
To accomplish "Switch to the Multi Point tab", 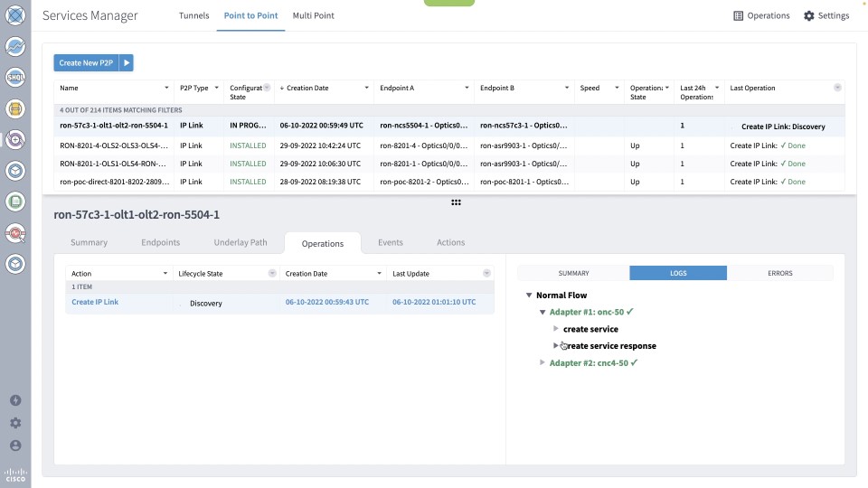I will [x=314, y=15].
